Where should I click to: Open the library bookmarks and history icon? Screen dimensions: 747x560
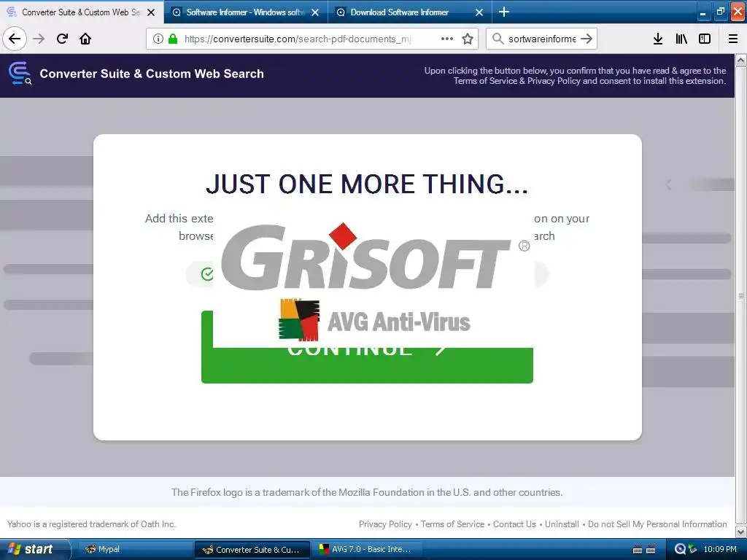click(x=681, y=39)
